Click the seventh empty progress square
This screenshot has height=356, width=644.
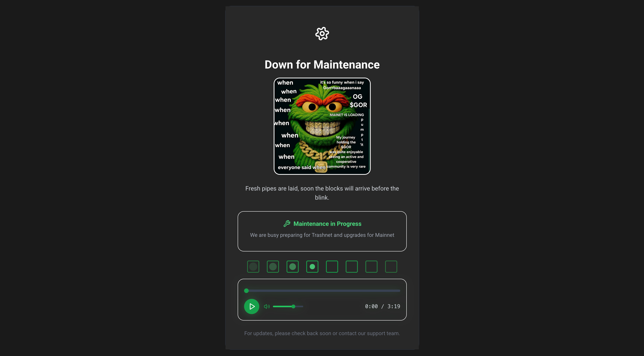[371, 267]
